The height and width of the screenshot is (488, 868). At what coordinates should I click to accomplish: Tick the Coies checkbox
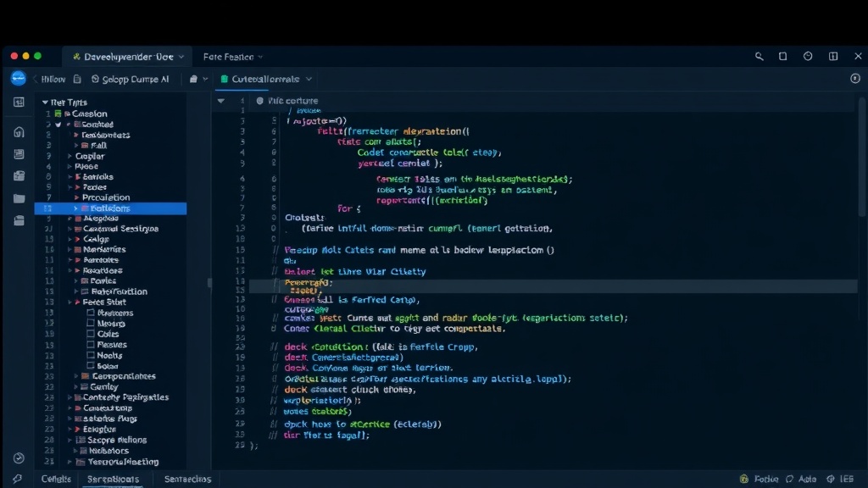coord(91,334)
